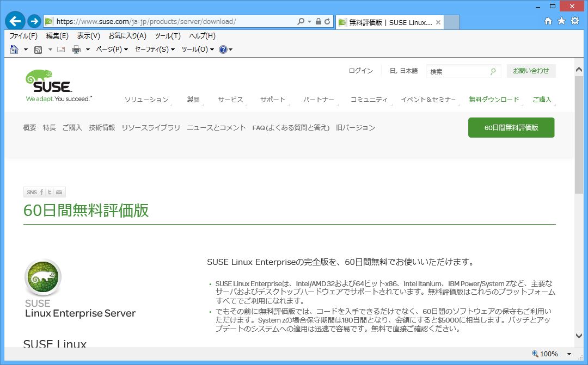Expand the セーフティ(S) dropdown menu

pyautogui.click(x=155, y=50)
